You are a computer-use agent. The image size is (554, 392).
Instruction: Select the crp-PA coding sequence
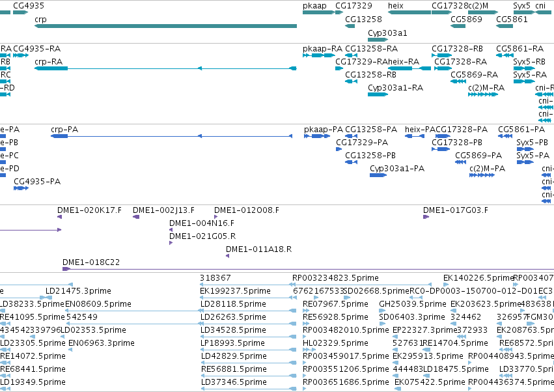pyautogui.click(x=172, y=136)
